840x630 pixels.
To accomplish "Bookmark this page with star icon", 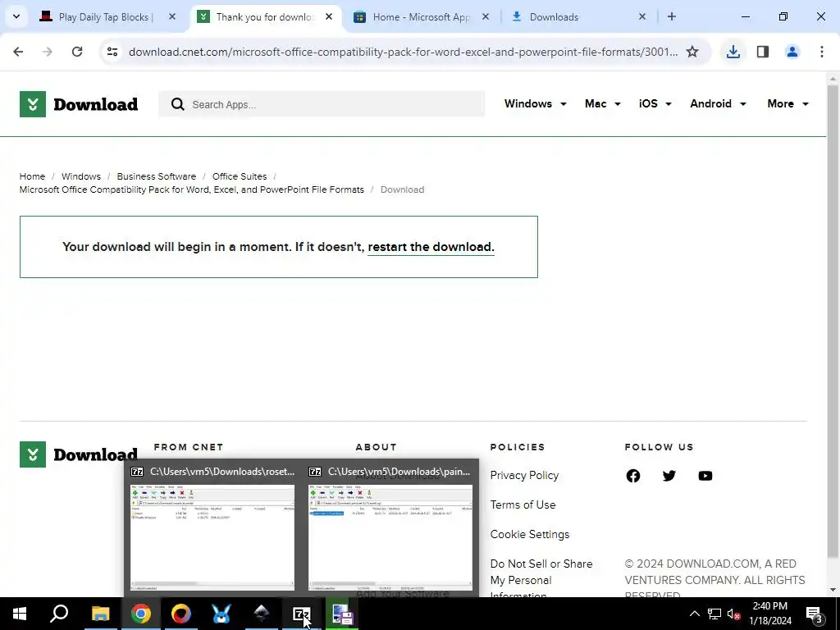I will pos(692,52).
